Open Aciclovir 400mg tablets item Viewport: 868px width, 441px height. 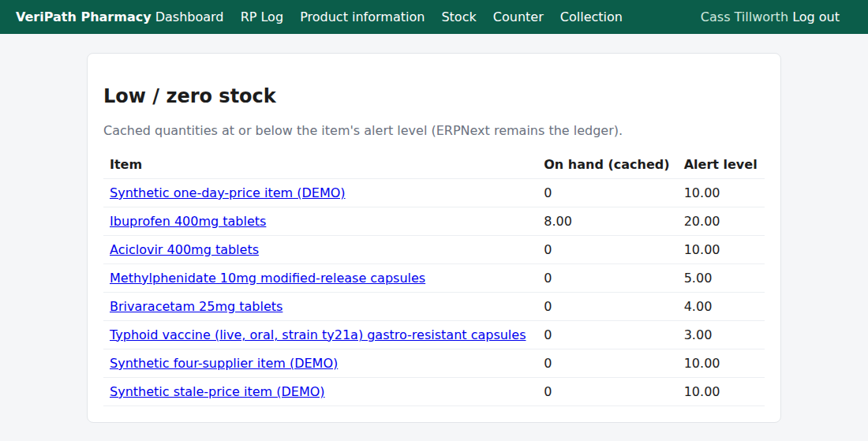coord(185,249)
